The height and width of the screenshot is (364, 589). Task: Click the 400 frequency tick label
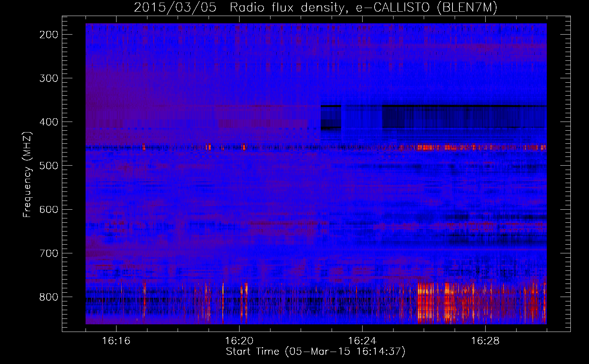click(x=49, y=122)
